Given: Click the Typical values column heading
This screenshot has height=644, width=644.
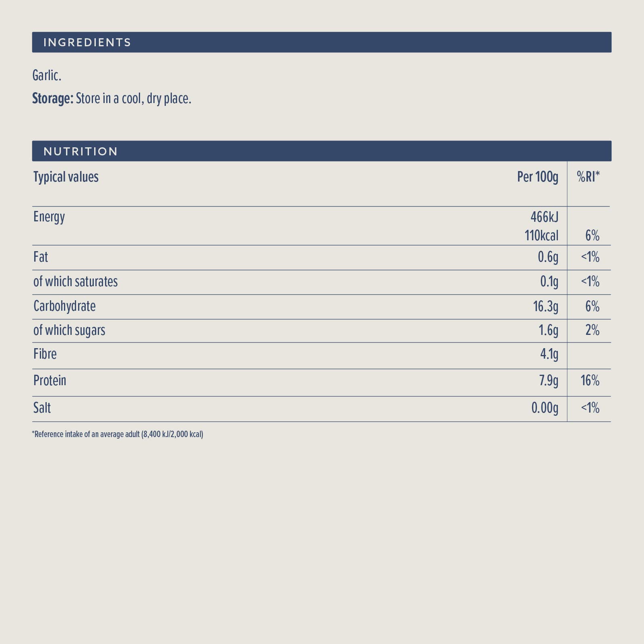Looking at the screenshot, I should [66, 177].
